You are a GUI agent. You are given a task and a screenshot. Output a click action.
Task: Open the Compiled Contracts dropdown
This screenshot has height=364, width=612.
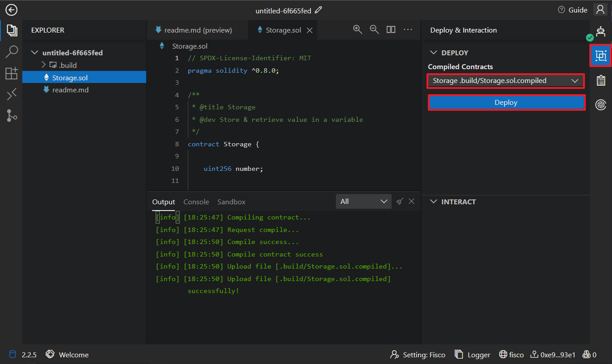point(505,81)
